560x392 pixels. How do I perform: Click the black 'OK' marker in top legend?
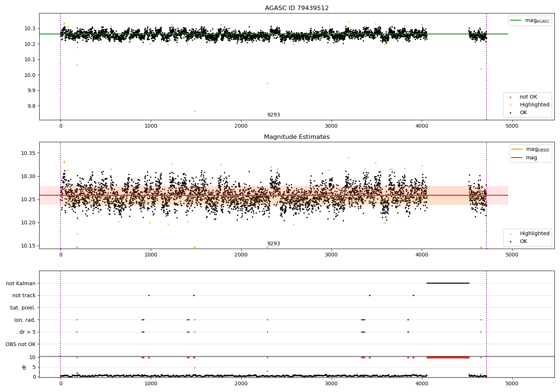(x=510, y=113)
